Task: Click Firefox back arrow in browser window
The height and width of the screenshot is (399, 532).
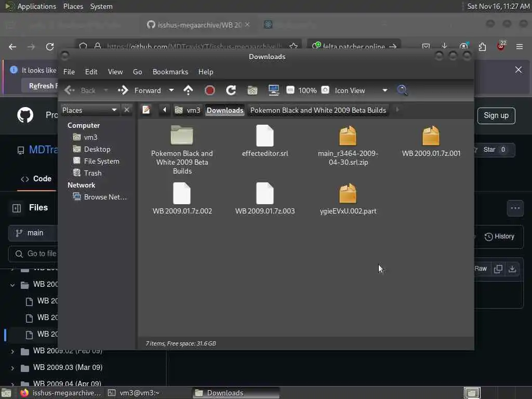Action: 12,47
